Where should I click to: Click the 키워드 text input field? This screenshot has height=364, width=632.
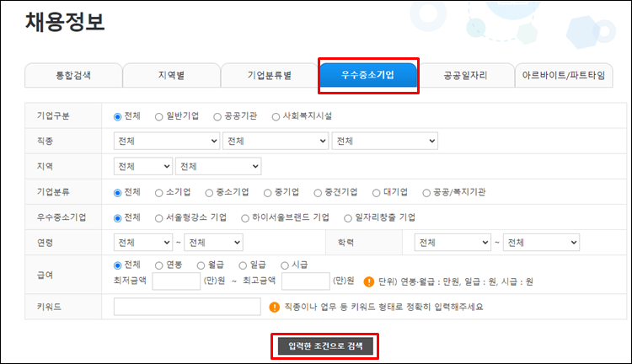(186, 307)
